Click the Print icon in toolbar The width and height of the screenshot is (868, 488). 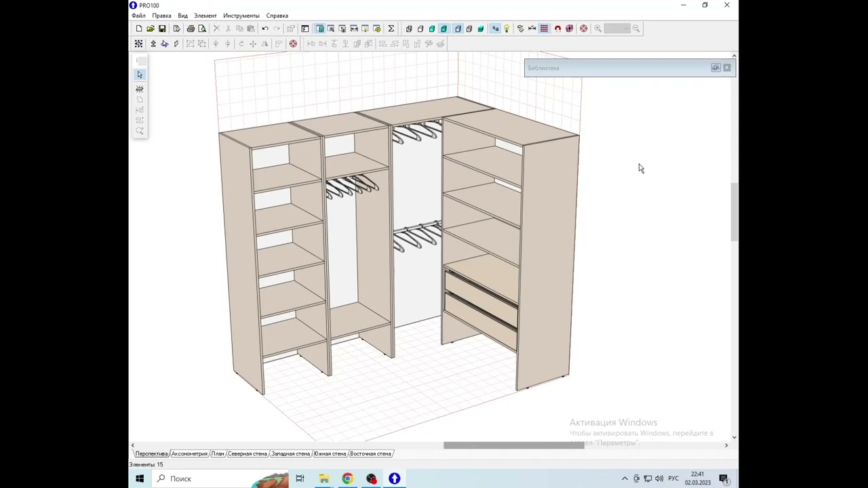point(191,28)
